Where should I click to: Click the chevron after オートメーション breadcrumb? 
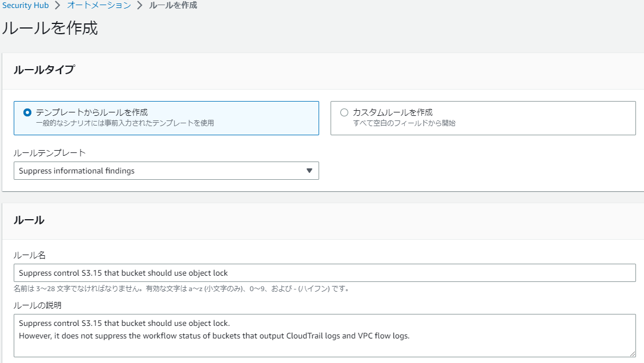[x=139, y=5]
